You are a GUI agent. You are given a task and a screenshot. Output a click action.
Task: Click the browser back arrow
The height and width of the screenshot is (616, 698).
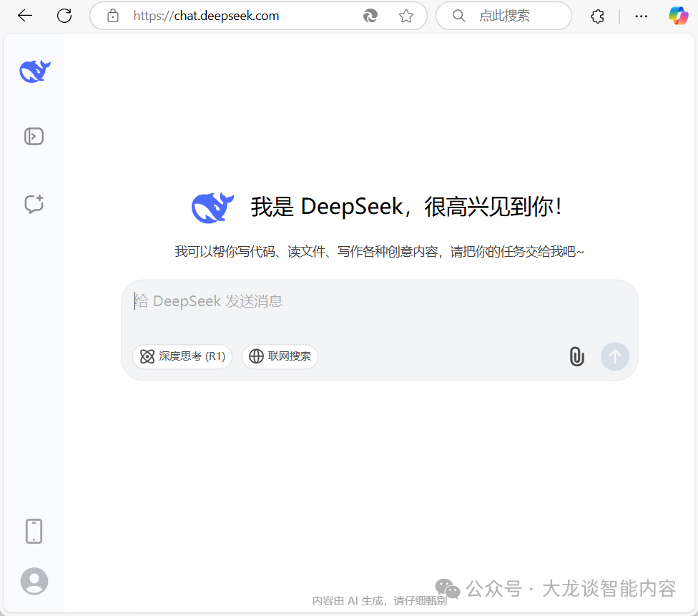25,16
